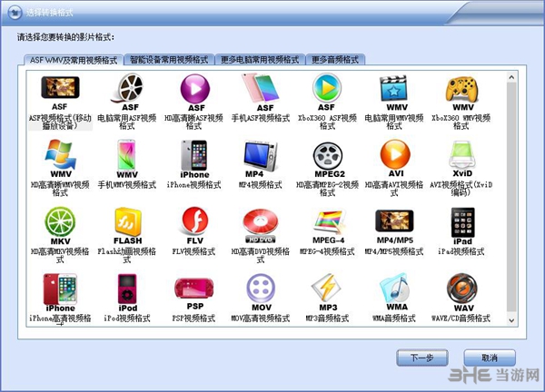Open the ASF WMV及常用视频格式 tab
This screenshot has height=392, width=545.
(x=74, y=60)
